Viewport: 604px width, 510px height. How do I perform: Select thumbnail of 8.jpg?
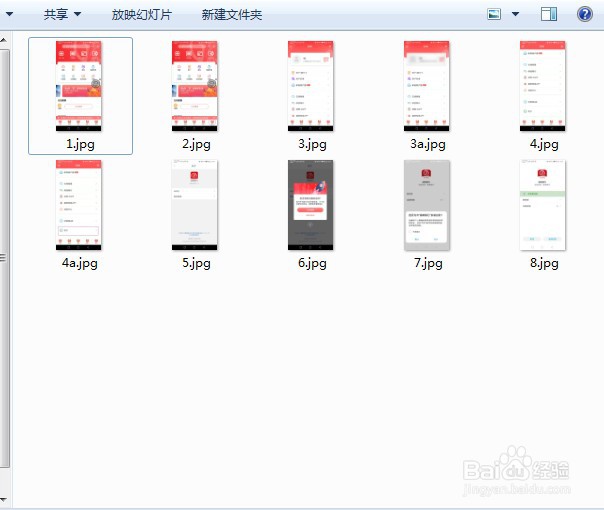coord(542,205)
